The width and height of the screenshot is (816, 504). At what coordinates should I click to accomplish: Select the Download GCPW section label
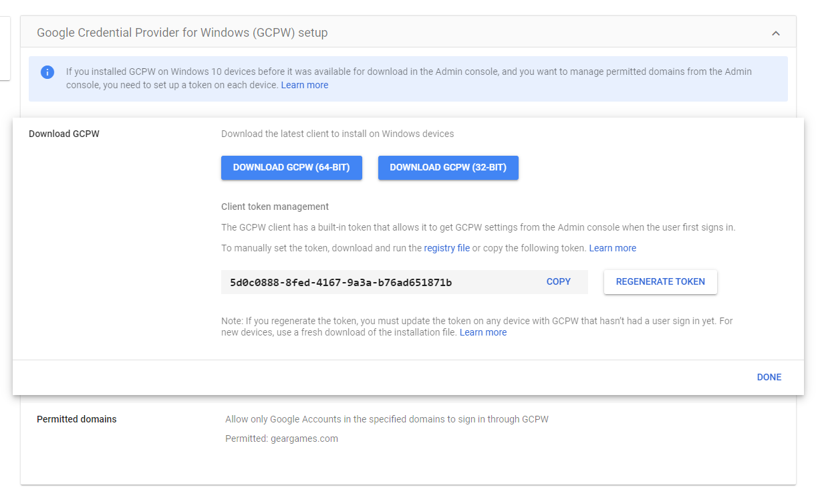63,134
